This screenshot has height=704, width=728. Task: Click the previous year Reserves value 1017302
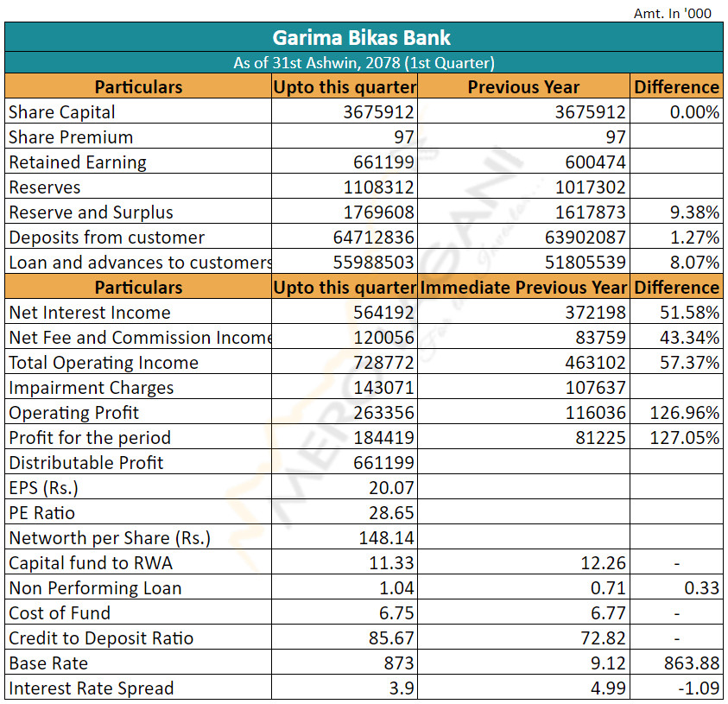pos(590,187)
